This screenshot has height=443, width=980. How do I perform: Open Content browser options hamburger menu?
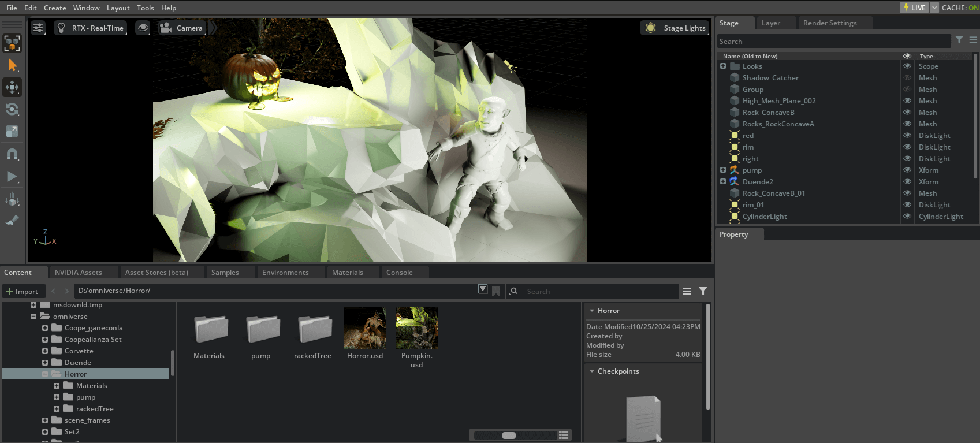[x=687, y=291]
